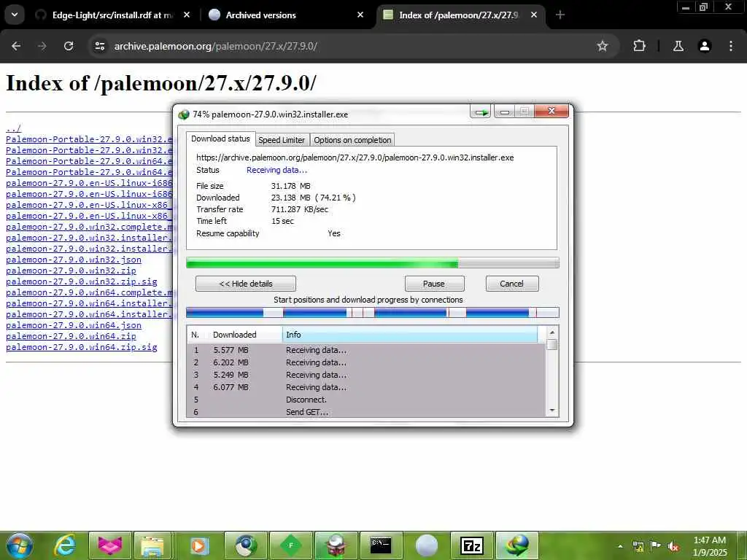Image resolution: width=747 pixels, height=560 pixels.
Task: Open Windows Explorer from the taskbar
Action: click(x=153, y=545)
